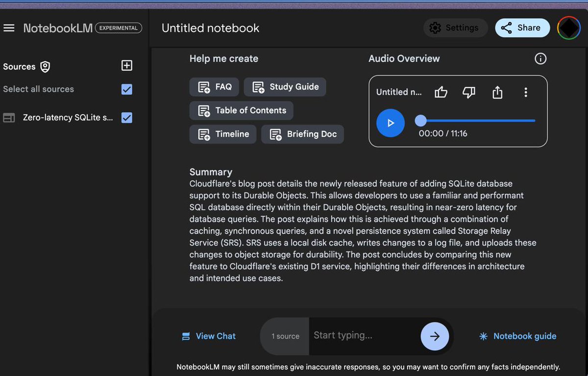The height and width of the screenshot is (376, 588).
Task: Click the 00:00 / 11:16 time display
Action: pos(443,133)
